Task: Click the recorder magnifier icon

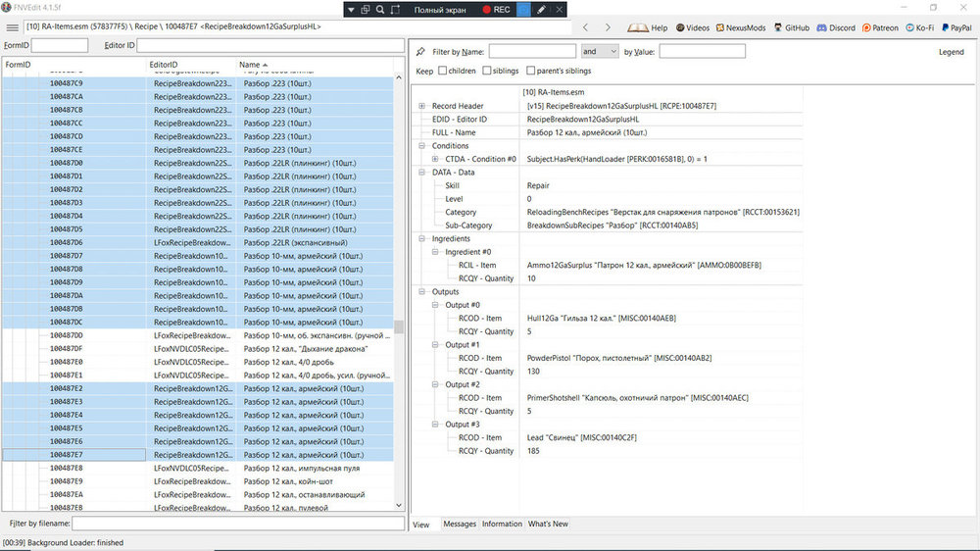Action: (380, 10)
